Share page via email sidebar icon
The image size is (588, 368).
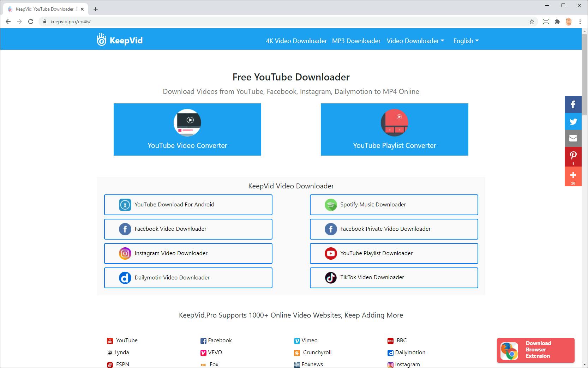573,138
